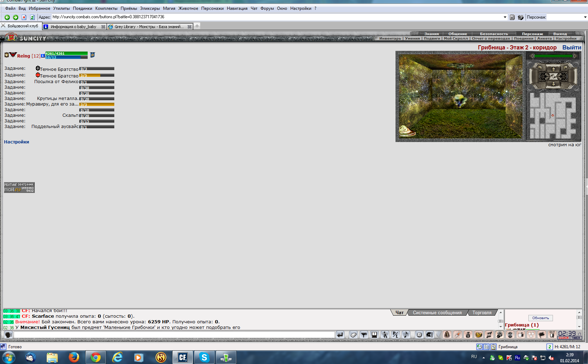Switch to TIMER mode
The height and width of the screenshot is (364, 588).
[x=576, y=338]
